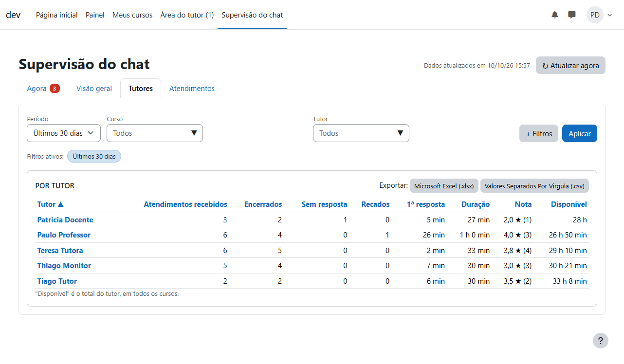Sort by the Encerrados column
Image resolution: width=624 pixels, height=364 pixels.
tap(263, 204)
